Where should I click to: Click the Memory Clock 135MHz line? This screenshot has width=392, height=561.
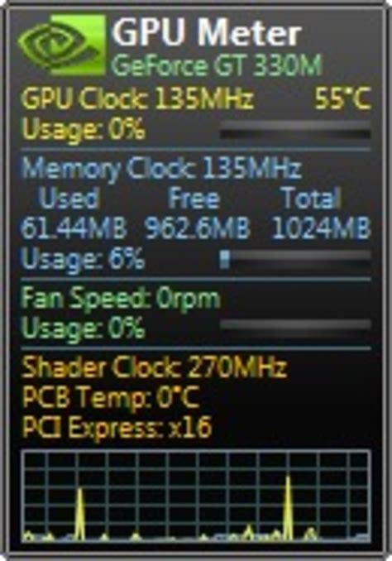click(x=161, y=168)
